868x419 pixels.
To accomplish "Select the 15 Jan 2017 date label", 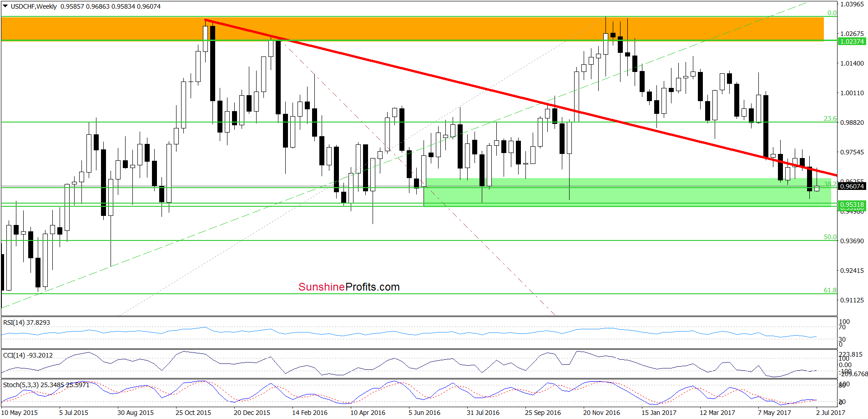I will coord(659,413).
